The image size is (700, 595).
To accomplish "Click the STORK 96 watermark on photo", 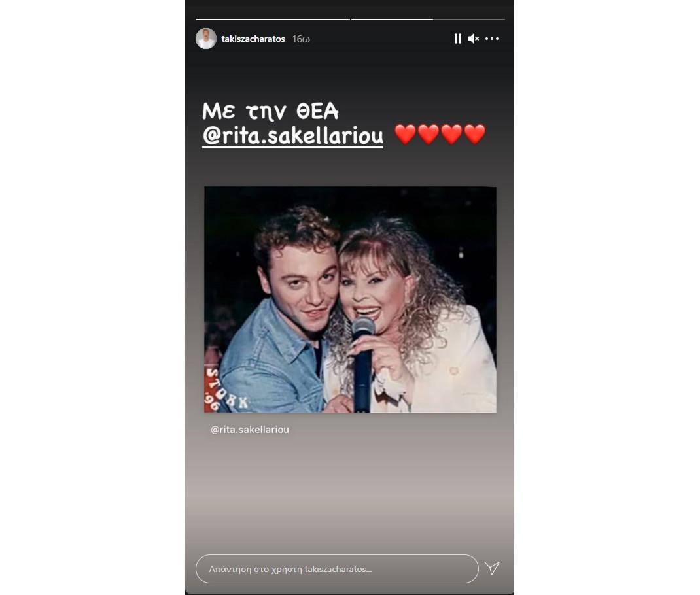I will (x=222, y=389).
